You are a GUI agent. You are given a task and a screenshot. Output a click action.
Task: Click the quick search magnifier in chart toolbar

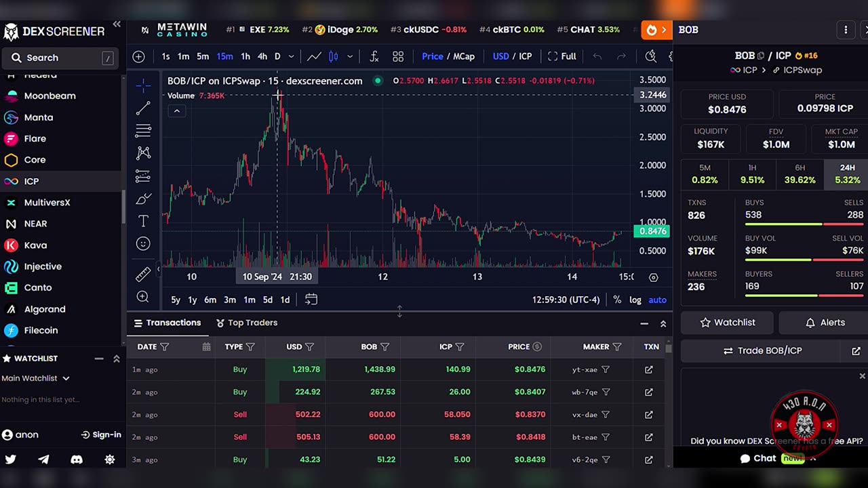coord(650,56)
